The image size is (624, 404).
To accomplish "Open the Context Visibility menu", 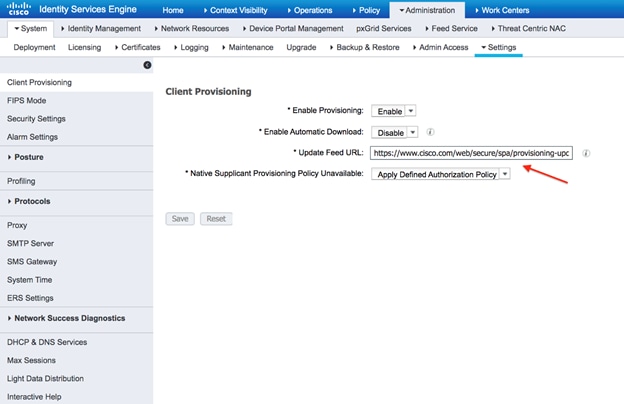I will 235,10.
